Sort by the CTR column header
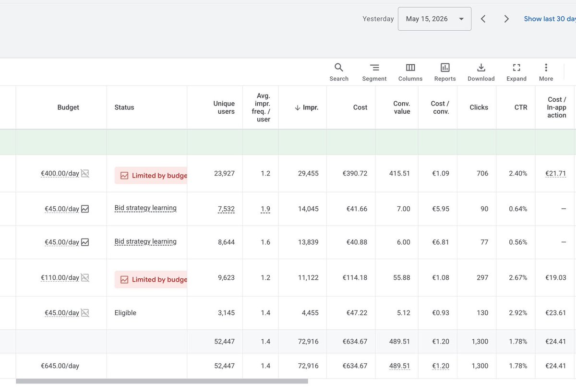The height and width of the screenshot is (392, 576). pos(521,107)
